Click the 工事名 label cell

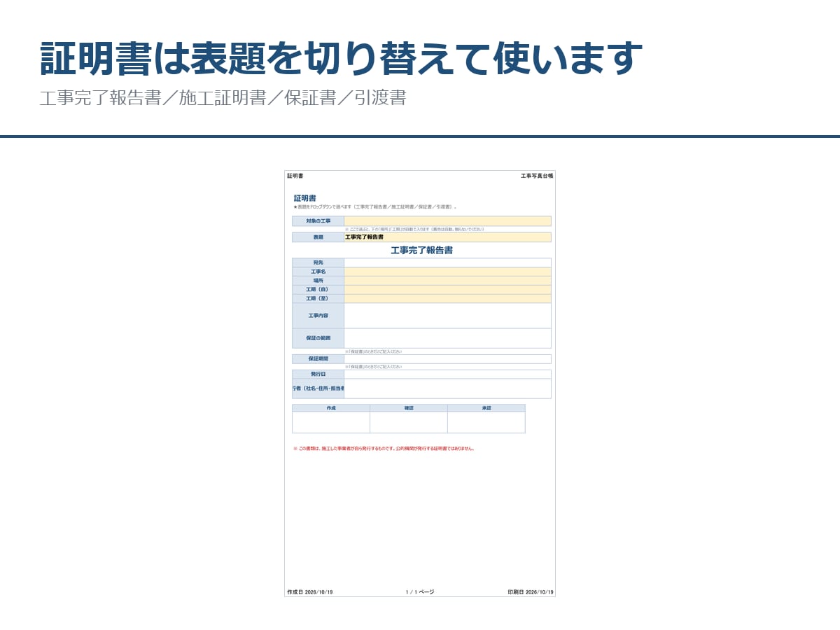[318, 272]
